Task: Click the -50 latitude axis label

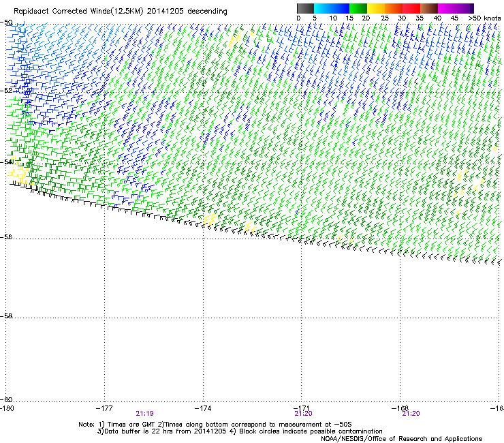Action: pos(6,22)
